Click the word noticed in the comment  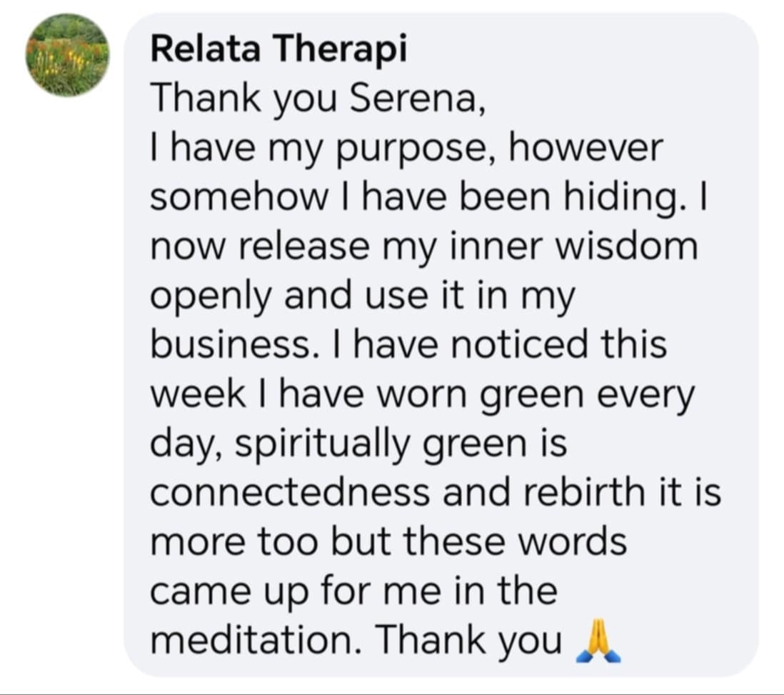[521, 344]
